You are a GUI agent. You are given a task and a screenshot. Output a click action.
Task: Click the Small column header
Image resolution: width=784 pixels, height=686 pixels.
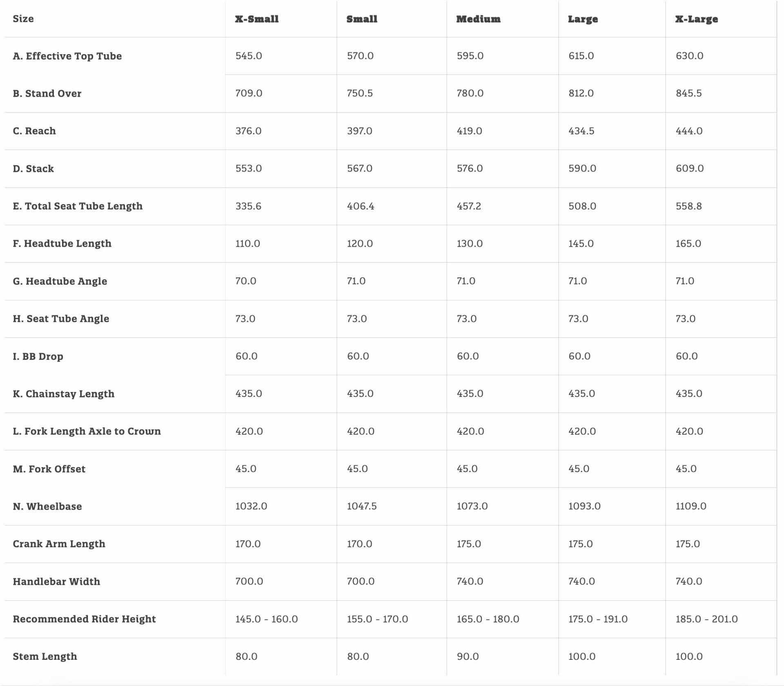pyautogui.click(x=362, y=19)
